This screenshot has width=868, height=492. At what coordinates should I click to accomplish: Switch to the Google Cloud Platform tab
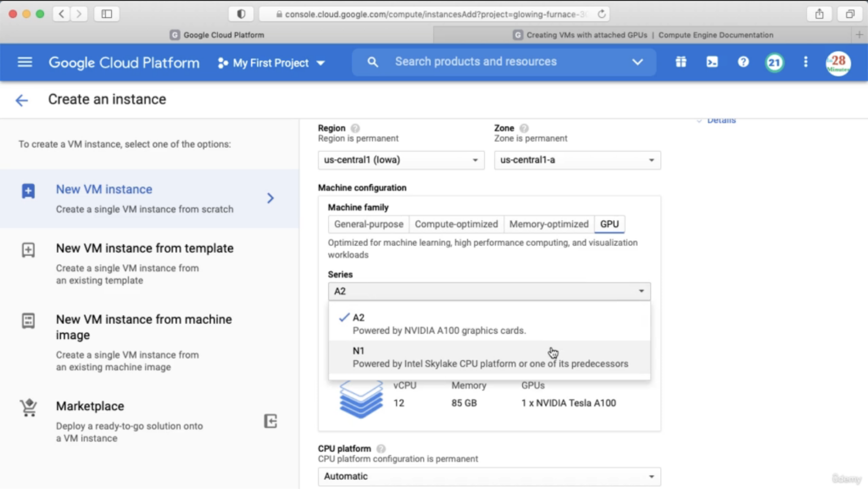216,35
